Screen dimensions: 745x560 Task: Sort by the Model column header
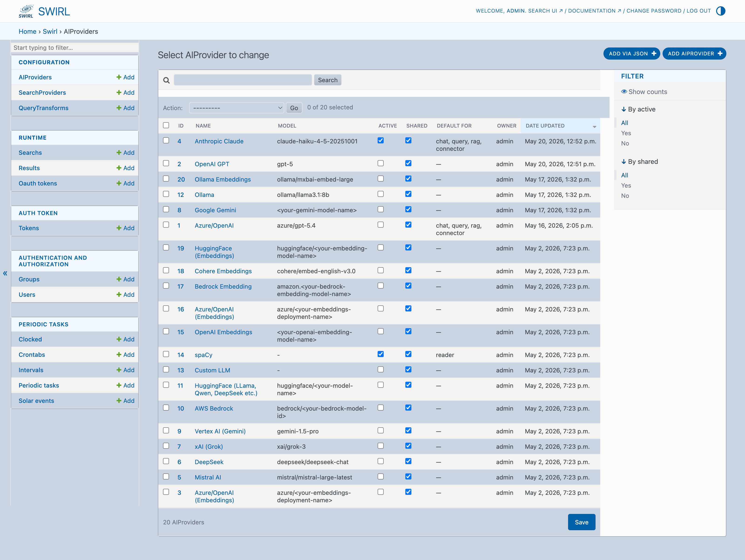tap(287, 126)
